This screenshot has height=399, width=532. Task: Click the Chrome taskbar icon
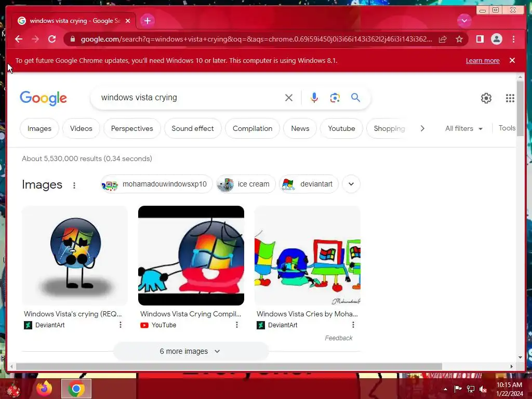click(76, 389)
